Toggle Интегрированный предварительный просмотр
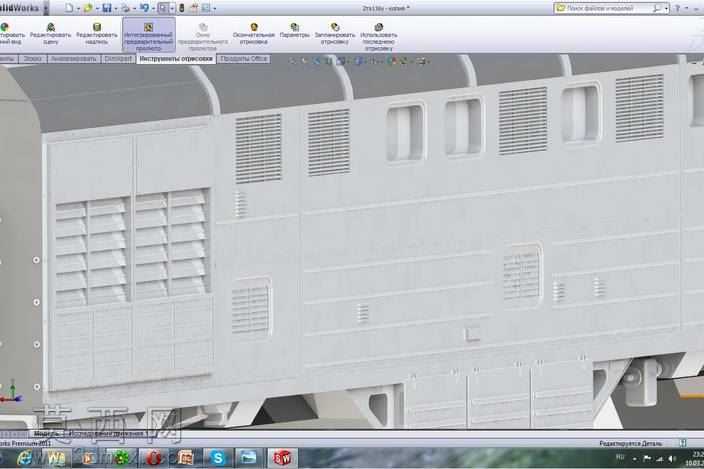 coord(149,35)
